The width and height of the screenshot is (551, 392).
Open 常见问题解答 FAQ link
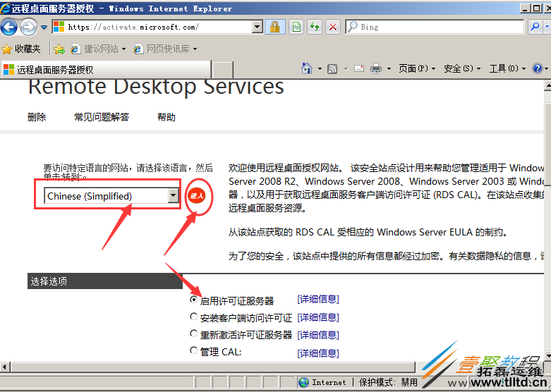click(102, 117)
